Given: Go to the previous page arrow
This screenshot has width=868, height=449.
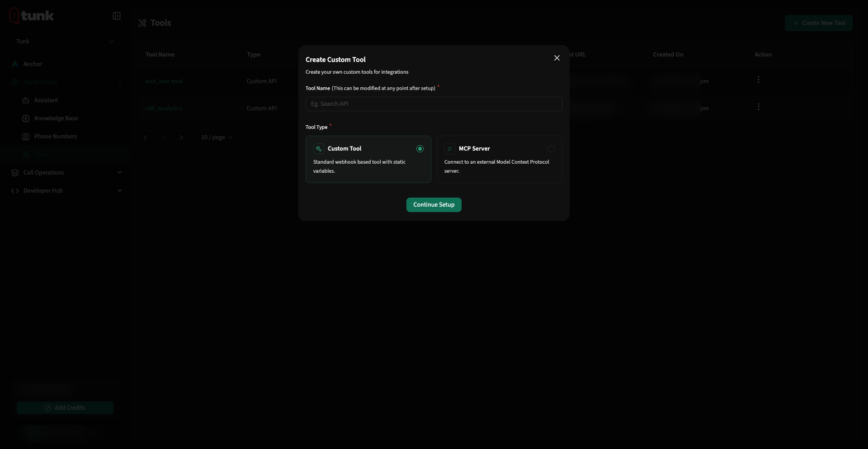Looking at the screenshot, I should [145, 137].
